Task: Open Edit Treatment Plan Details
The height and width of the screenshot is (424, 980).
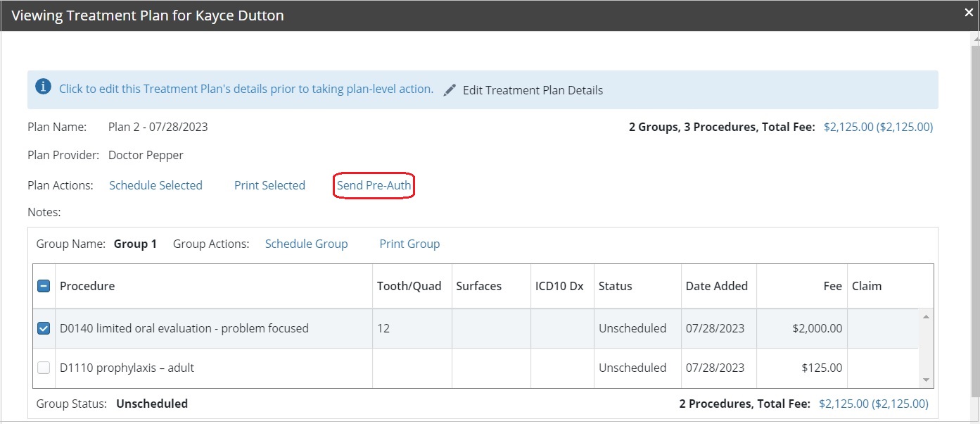Action: click(x=532, y=90)
